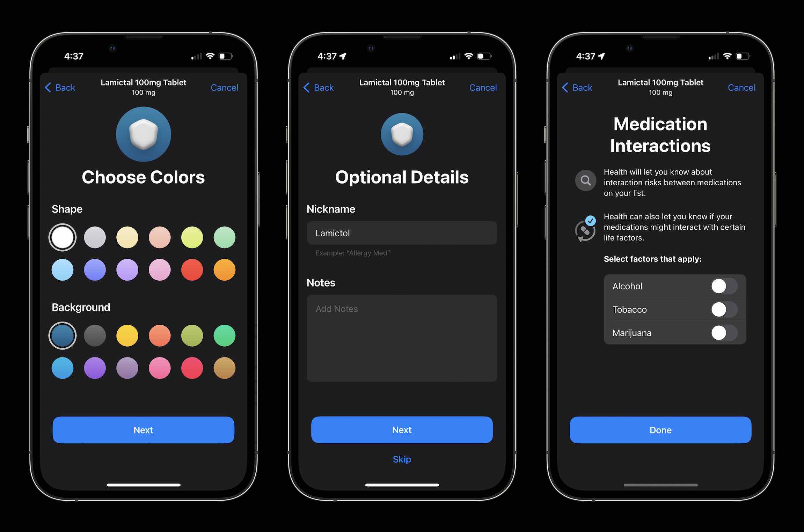Click Skip on the Optional Details screen
Image resolution: width=804 pixels, height=532 pixels.
(x=401, y=458)
